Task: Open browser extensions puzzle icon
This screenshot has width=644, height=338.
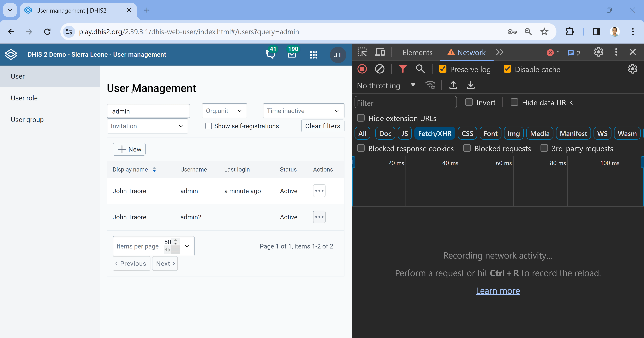Action: coord(570,32)
